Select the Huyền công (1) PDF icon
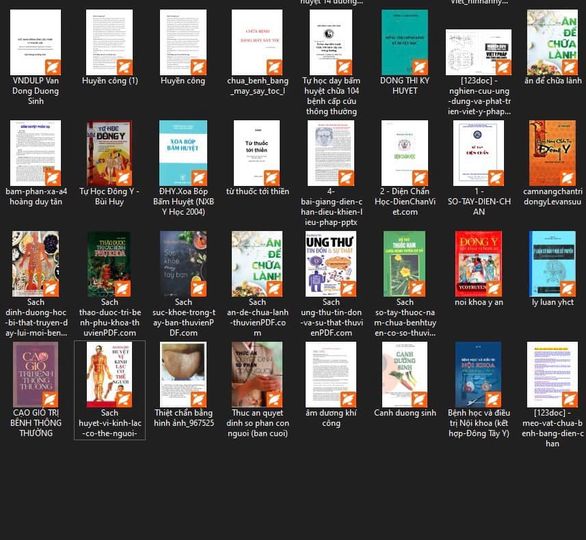 109,42
